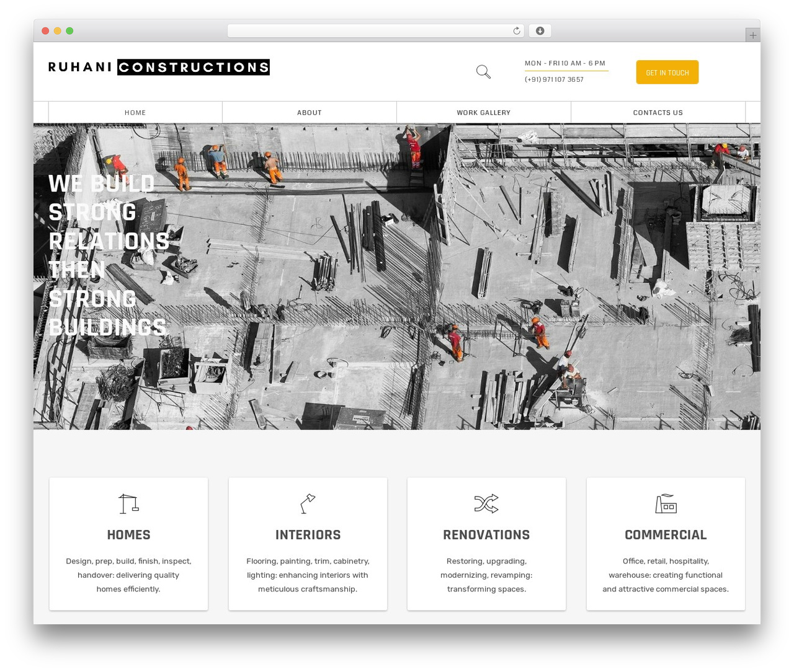
Task: Click the 'We Build Strong Relations' hero headline
Action: [109, 255]
